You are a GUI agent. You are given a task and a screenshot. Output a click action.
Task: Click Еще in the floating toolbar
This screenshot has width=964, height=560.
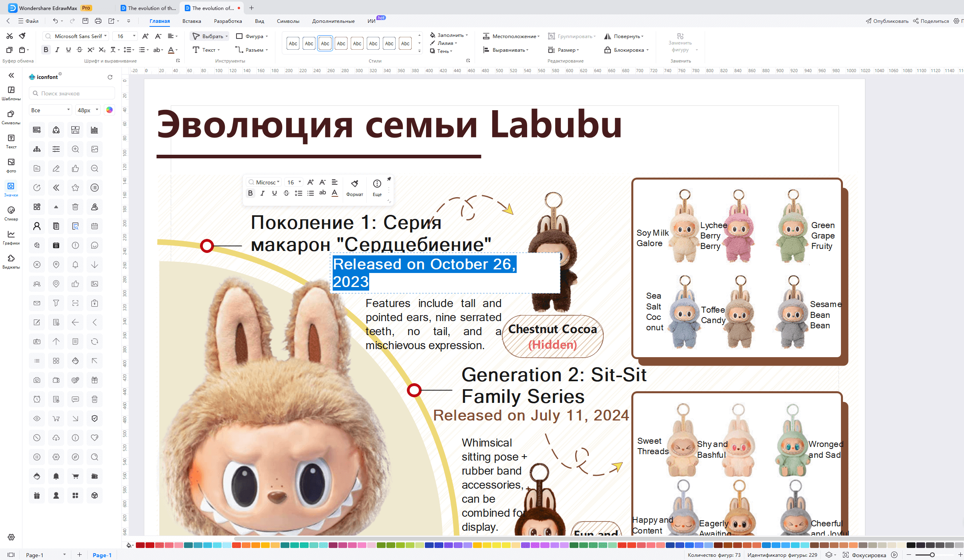(377, 188)
